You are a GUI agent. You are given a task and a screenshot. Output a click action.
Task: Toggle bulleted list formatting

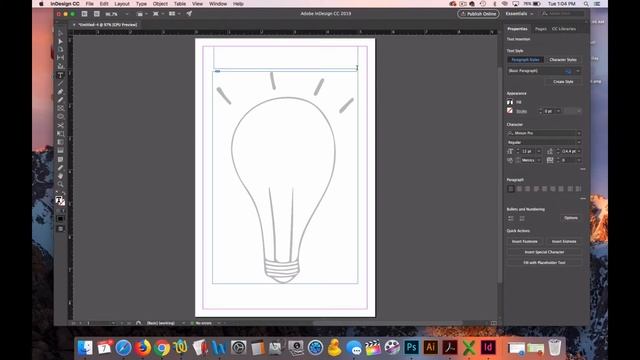point(511,218)
